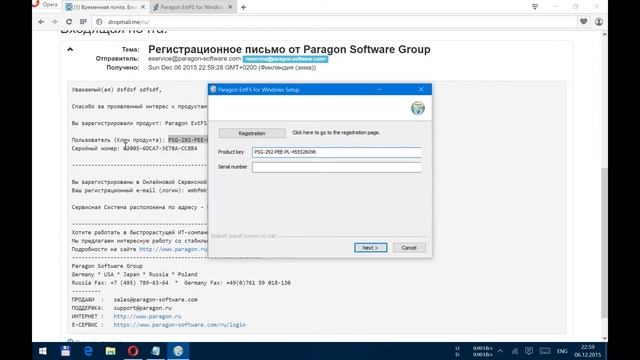Open the paragon-software.com/ru/login link
The image size is (640, 360).
coord(180,325)
